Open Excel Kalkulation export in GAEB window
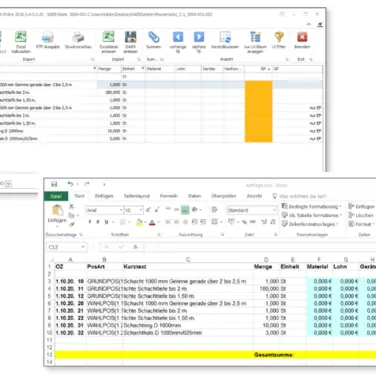 point(21,41)
